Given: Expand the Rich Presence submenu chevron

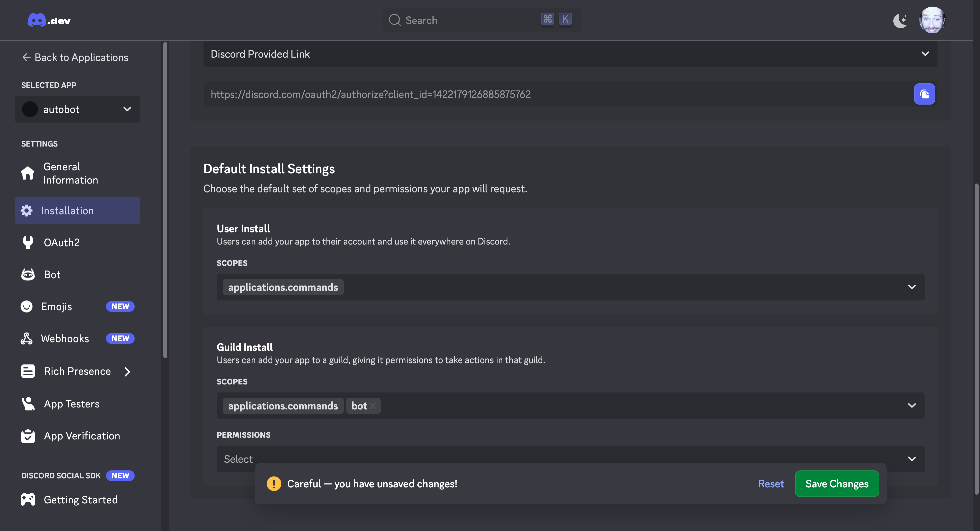Looking at the screenshot, I should point(127,371).
